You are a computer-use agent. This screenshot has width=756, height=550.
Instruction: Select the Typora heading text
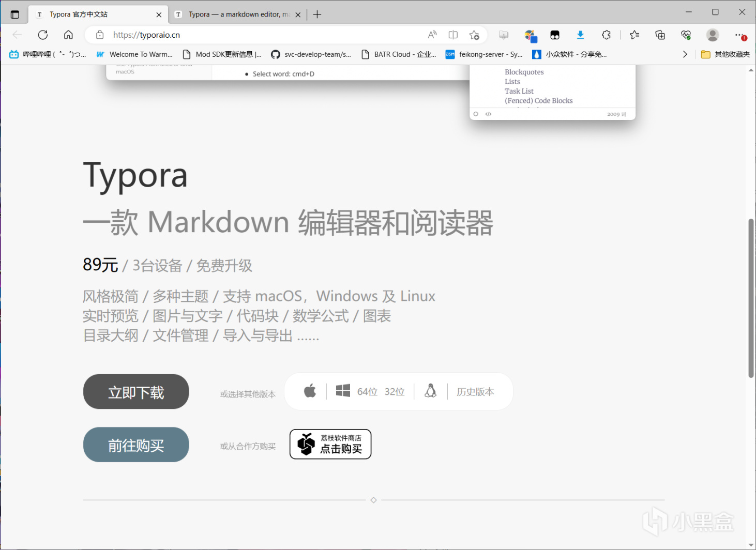[135, 176]
